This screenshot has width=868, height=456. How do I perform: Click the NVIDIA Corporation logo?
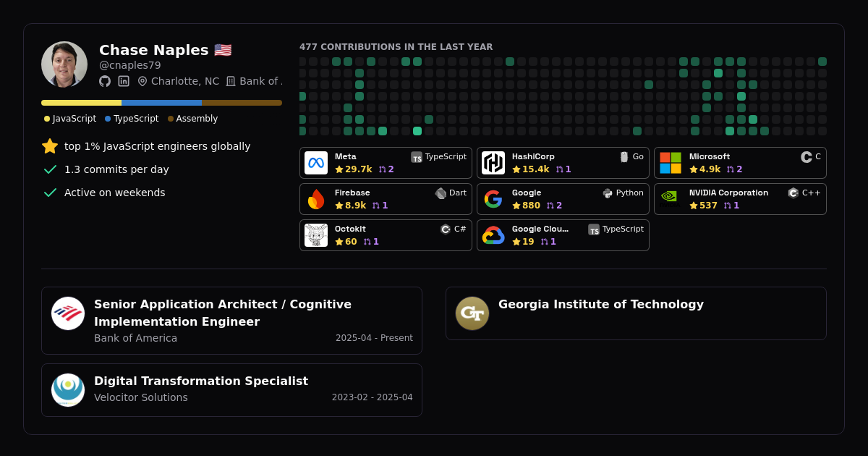(x=671, y=199)
